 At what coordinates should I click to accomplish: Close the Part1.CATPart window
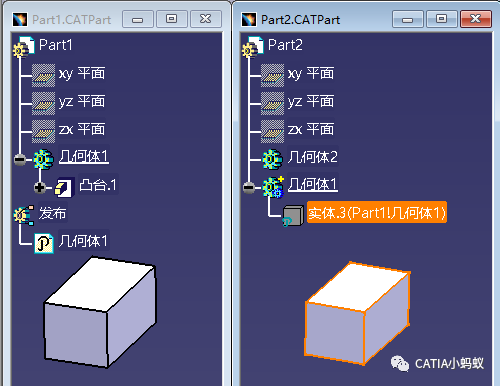pos(206,19)
